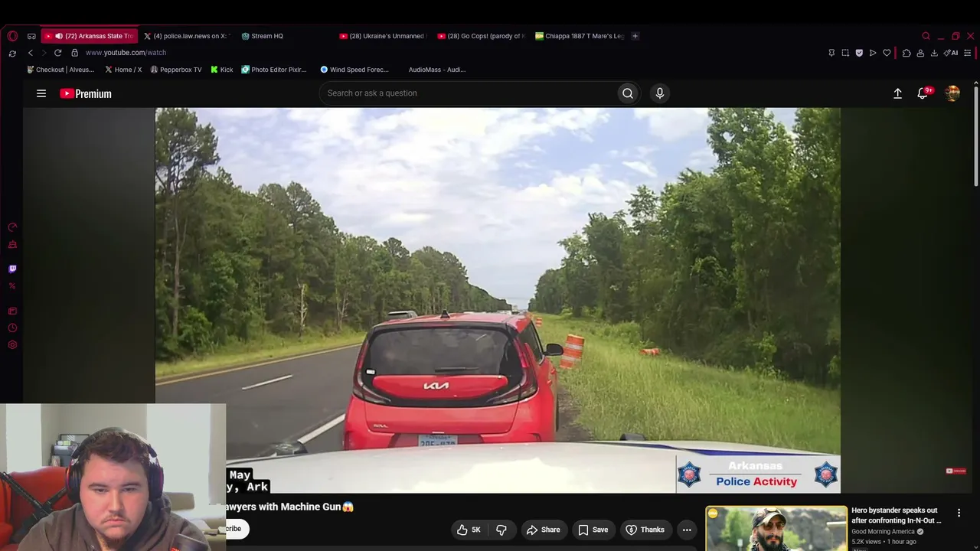Open the Pepperbox TV bookmark
980x551 pixels.
(x=176, y=70)
